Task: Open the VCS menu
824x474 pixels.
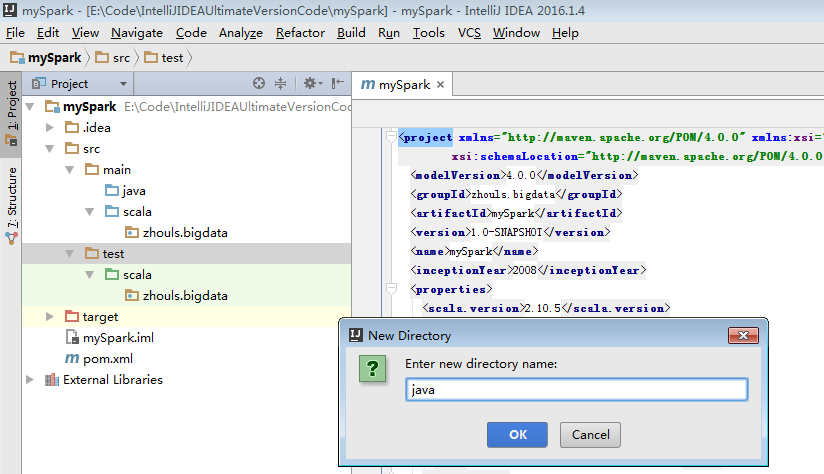Action: tap(469, 33)
